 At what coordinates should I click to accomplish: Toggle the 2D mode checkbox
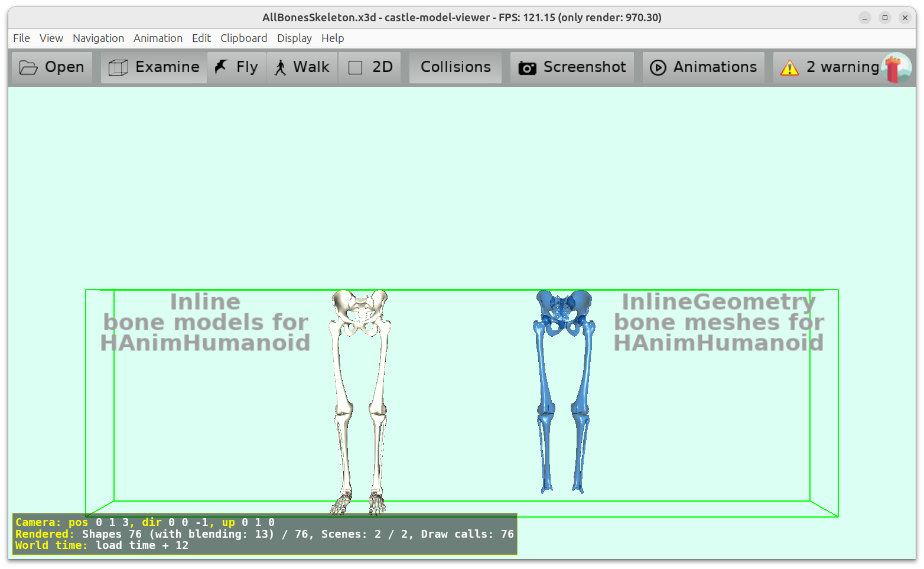356,68
